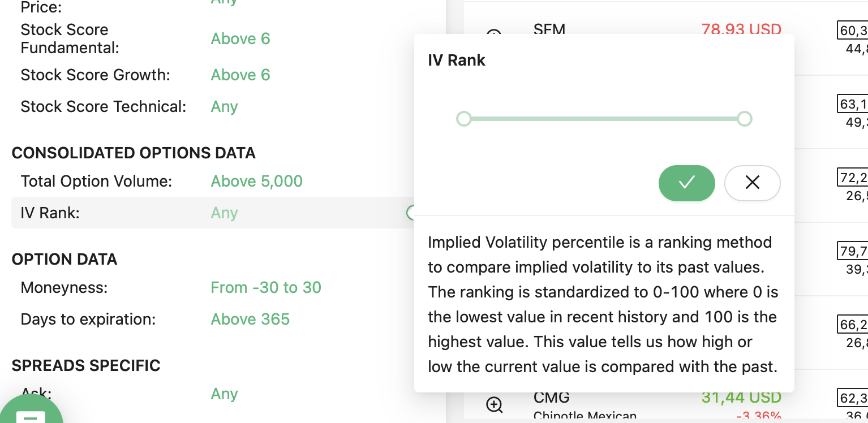Click the CMG price 31,44 USD
The height and width of the screenshot is (423, 868).
pos(741,398)
